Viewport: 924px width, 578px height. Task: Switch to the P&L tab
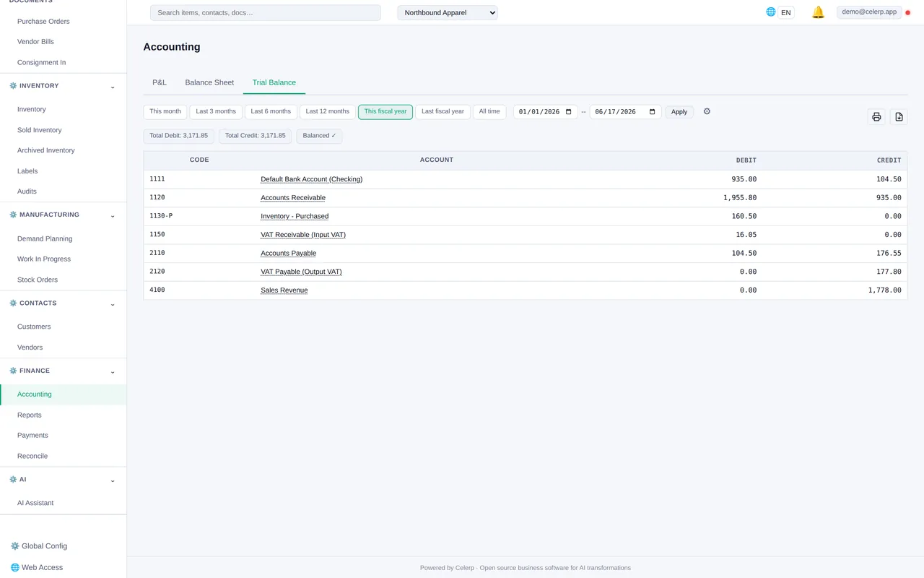coord(160,82)
